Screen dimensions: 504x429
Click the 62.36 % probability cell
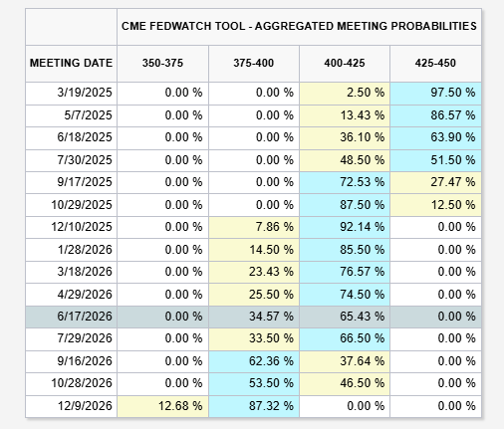coord(254,361)
